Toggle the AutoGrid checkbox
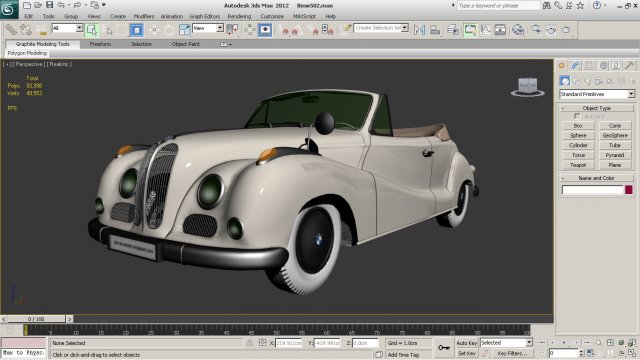 tap(577, 116)
